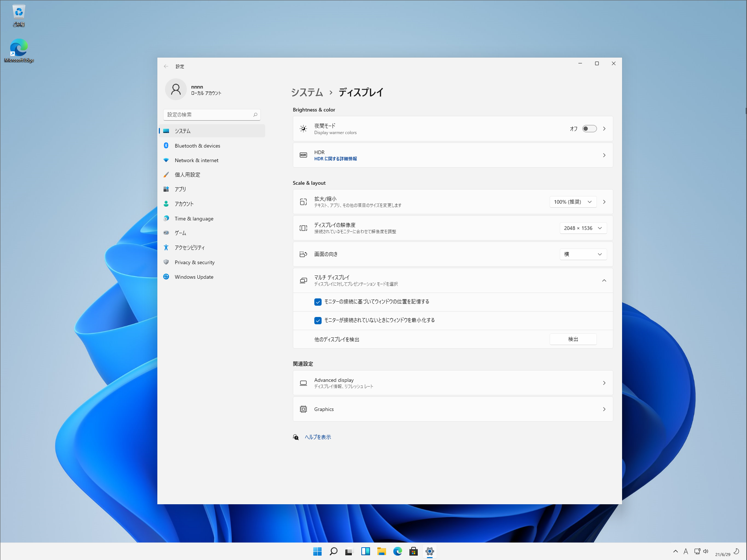The height and width of the screenshot is (560, 747).
Task: Toggle the night light (夜間モード) switch
Action: (x=589, y=129)
